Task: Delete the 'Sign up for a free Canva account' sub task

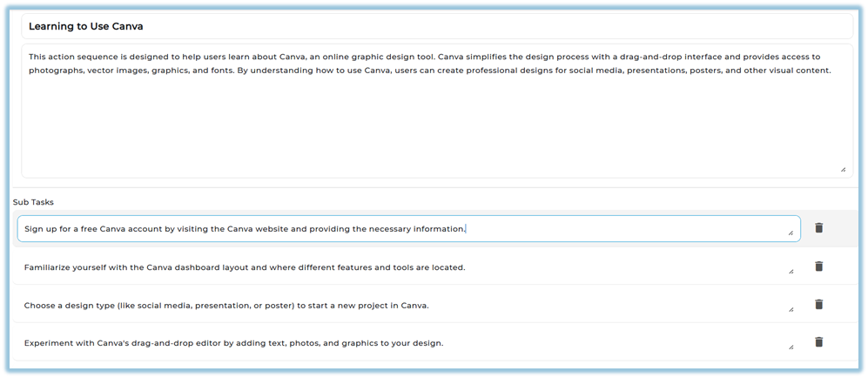Action: pos(818,228)
